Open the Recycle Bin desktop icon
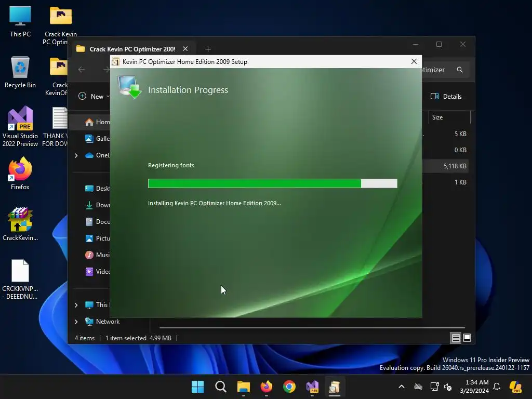Viewport: 532px width, 399px height. 20,72
